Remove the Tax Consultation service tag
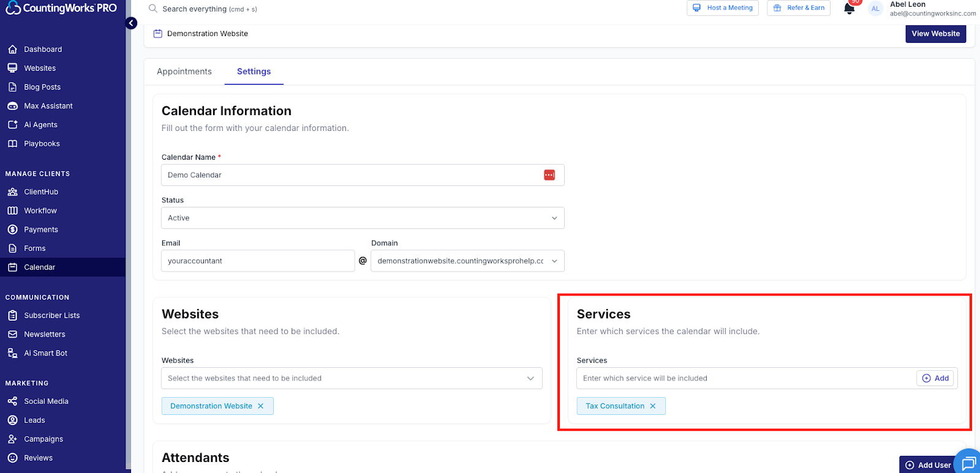Screen dimensions: 980x473 tap(653, 406)
